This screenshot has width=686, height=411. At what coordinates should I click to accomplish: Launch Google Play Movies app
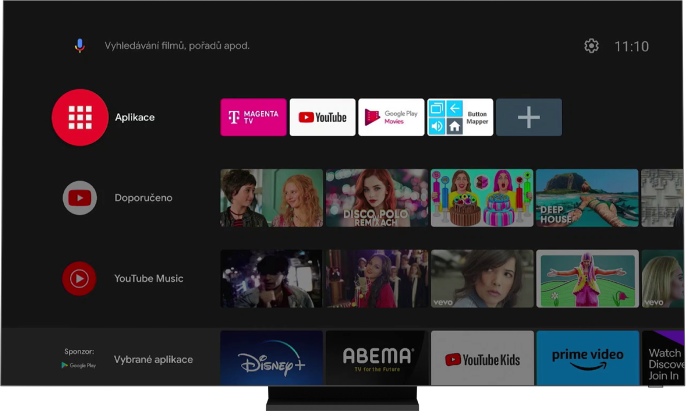tap(391, 117)
